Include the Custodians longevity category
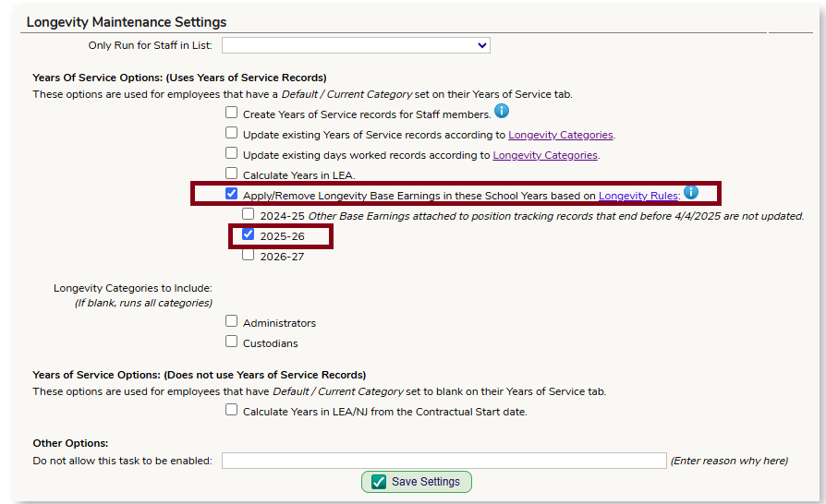Screen dimensions: 826x504 (231, 342)
